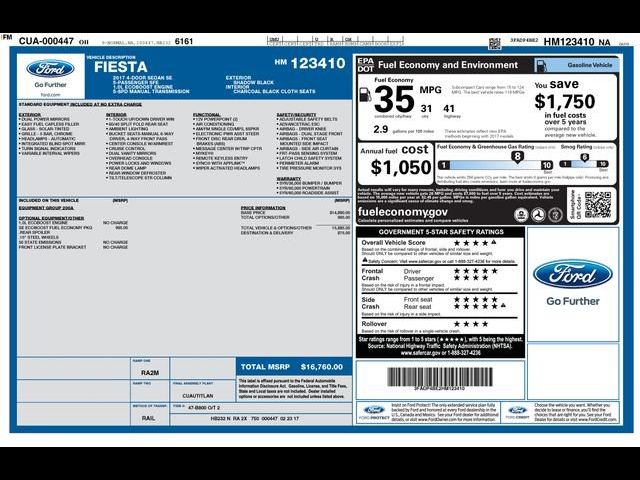640x480 pixels.
Task: Select the Fuel Economy and Environment header
Action: point(448,64)
